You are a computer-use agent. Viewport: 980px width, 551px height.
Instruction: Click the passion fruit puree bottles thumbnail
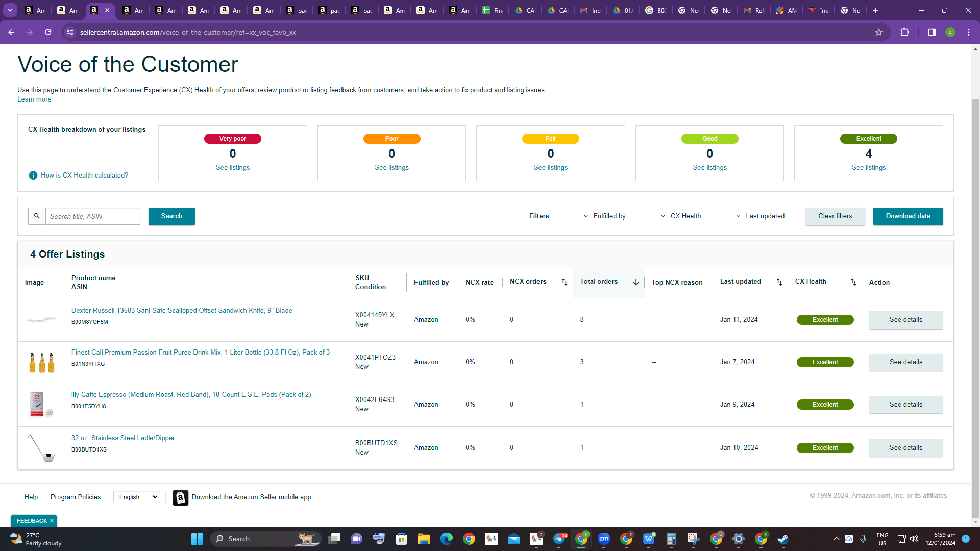42,362
